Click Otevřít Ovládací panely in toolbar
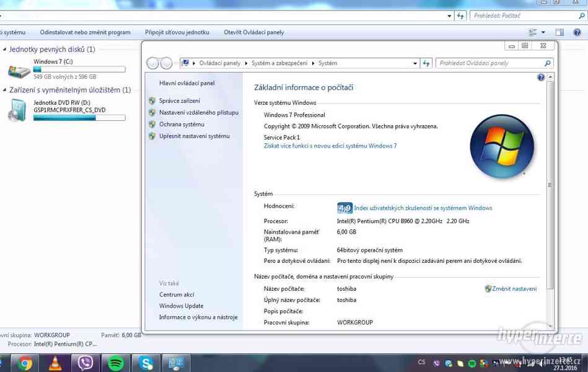Screen dimensions: 588x372 pos(254,32)
